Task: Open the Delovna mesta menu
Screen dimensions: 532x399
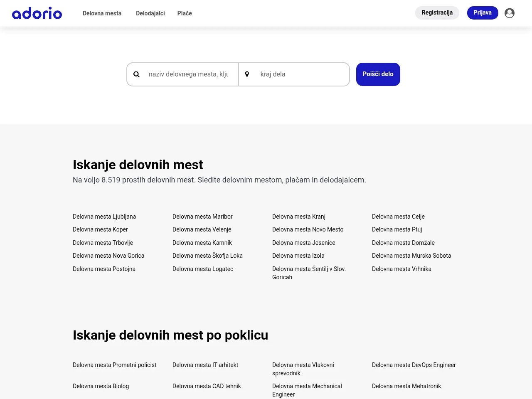Action: point(102,13)
